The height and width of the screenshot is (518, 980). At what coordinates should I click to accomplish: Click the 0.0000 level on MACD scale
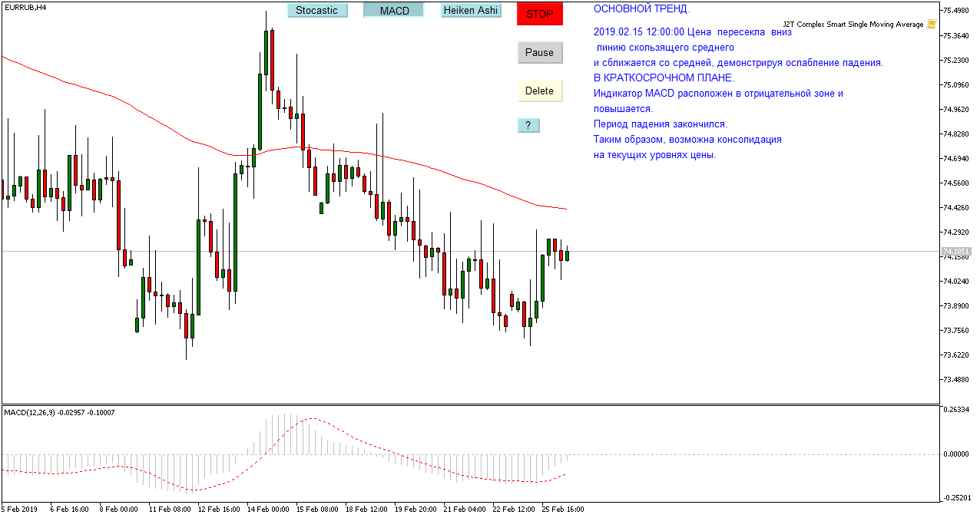956,454
